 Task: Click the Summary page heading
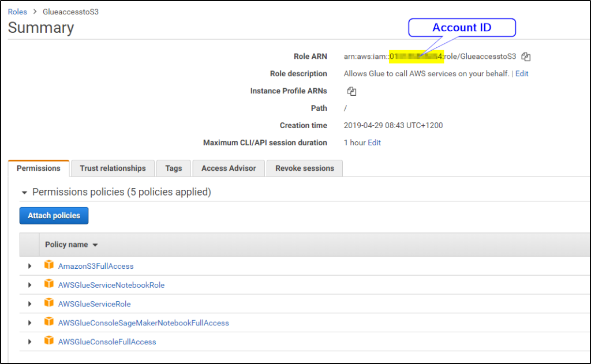(x=41, y=28)
